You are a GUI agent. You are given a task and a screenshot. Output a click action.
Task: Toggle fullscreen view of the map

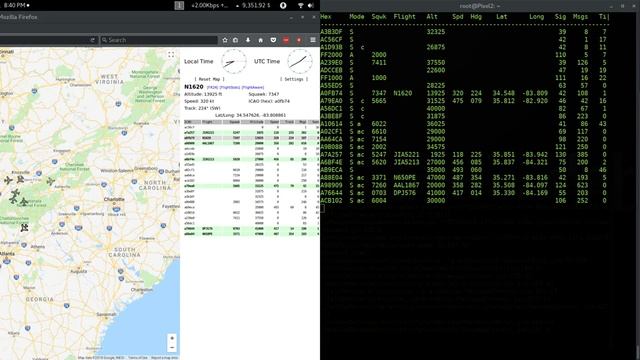click(171, 55)
